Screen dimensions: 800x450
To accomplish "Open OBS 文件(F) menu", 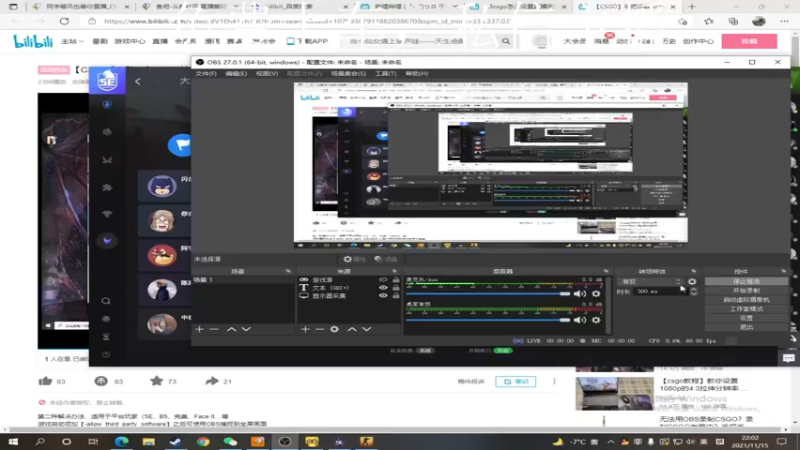I will coord(206,73).
